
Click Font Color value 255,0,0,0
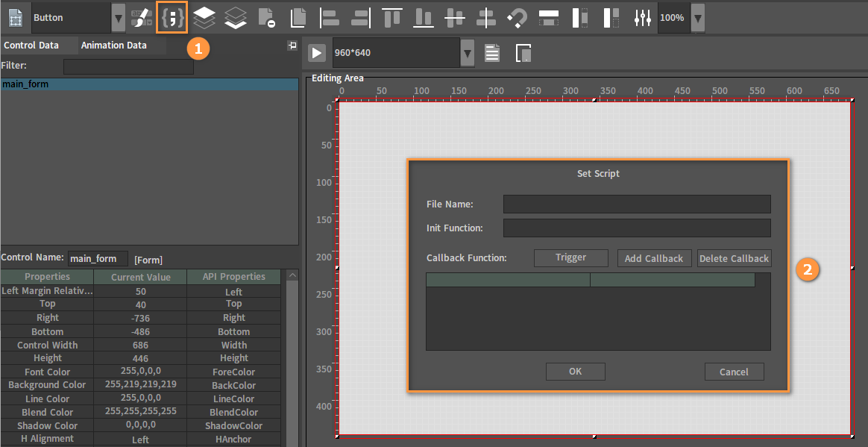(141, 371)
